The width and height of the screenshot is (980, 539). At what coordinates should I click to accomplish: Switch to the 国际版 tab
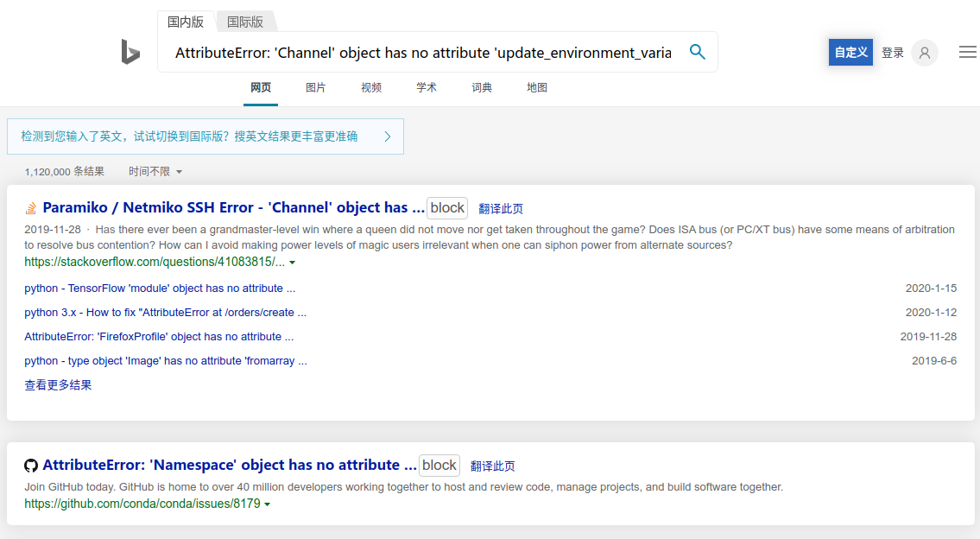click(245, 22)
